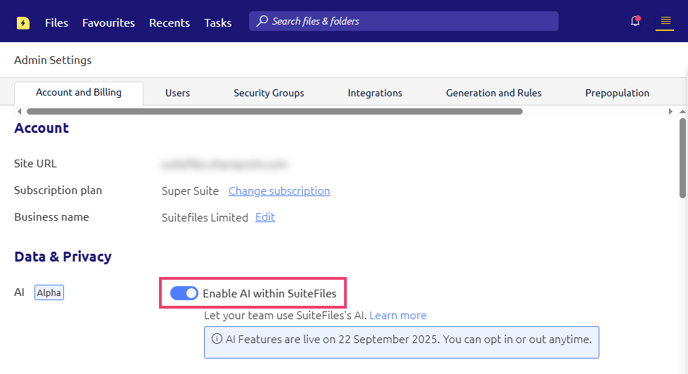
Task: Click the SuiteFiles lightning logo icon
Action: (x=23, y=23)
